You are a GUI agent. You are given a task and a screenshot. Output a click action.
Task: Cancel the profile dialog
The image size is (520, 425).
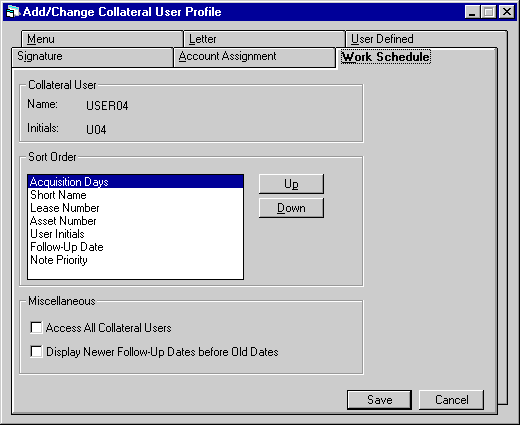tap(451, 400)
